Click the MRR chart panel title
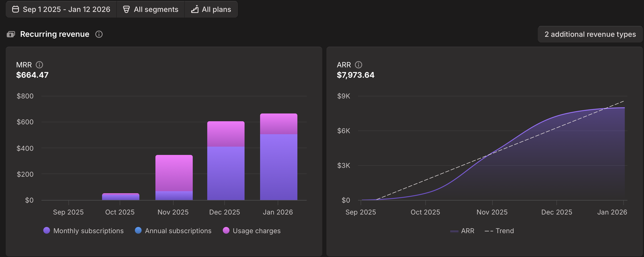 [x=24, y=65]
